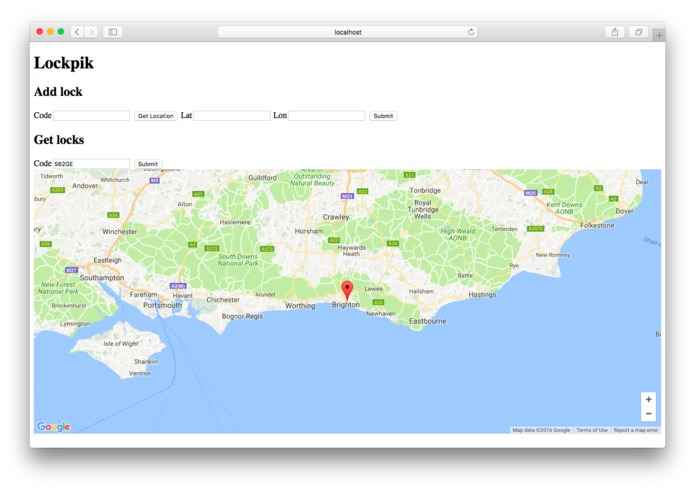695x494 pixels.
Task: Click the Chichester label on map
Action: click(x=223, y=300)
